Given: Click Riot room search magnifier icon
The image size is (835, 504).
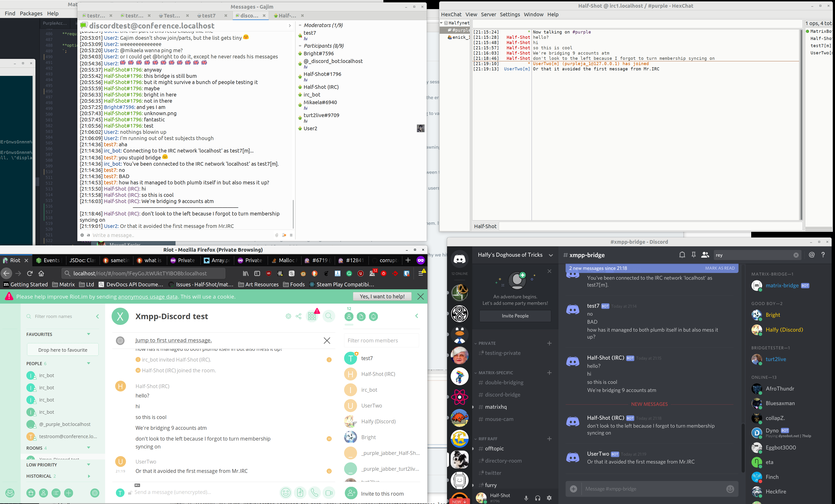Looking at the screenshot, I should pyautogui.click(x=328, y=316).
